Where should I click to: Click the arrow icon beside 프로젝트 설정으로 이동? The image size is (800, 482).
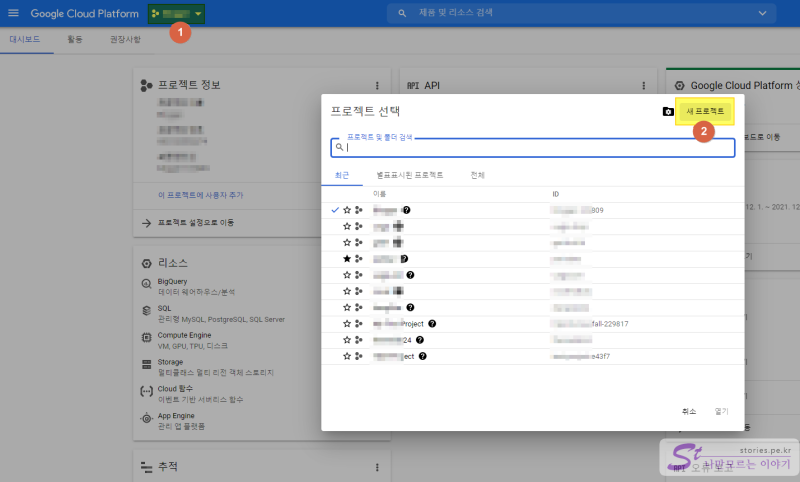[x=146, y=223]
